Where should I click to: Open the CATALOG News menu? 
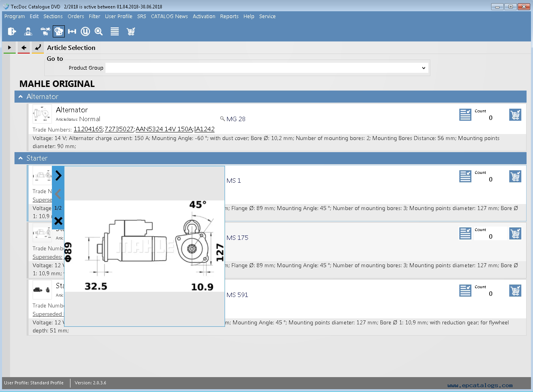coord(169,17)
